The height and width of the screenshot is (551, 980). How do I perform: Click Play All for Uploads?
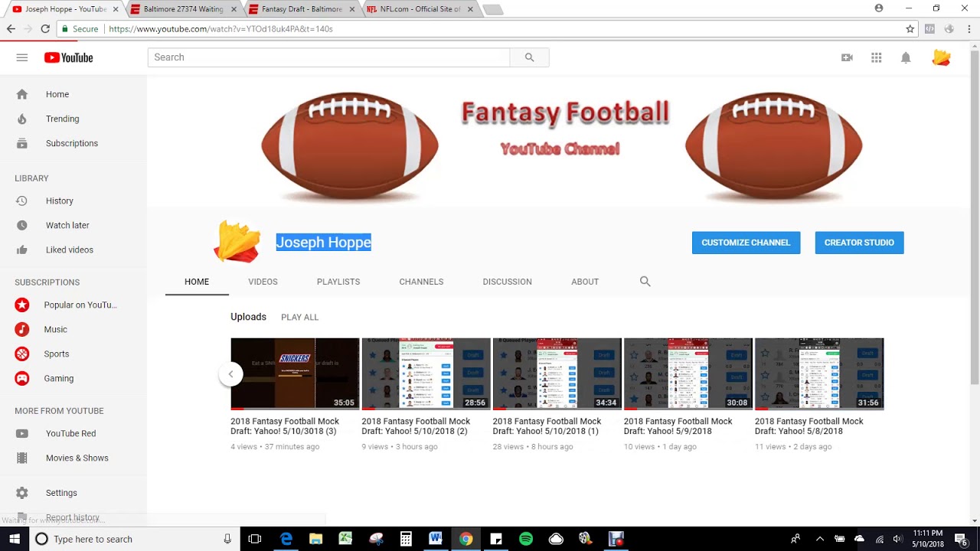tap(299, 317)
